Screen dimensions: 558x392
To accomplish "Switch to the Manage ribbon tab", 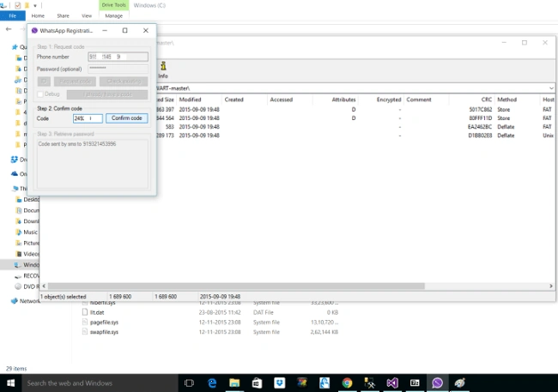I will pyautogui.click(x=113, y=15).
